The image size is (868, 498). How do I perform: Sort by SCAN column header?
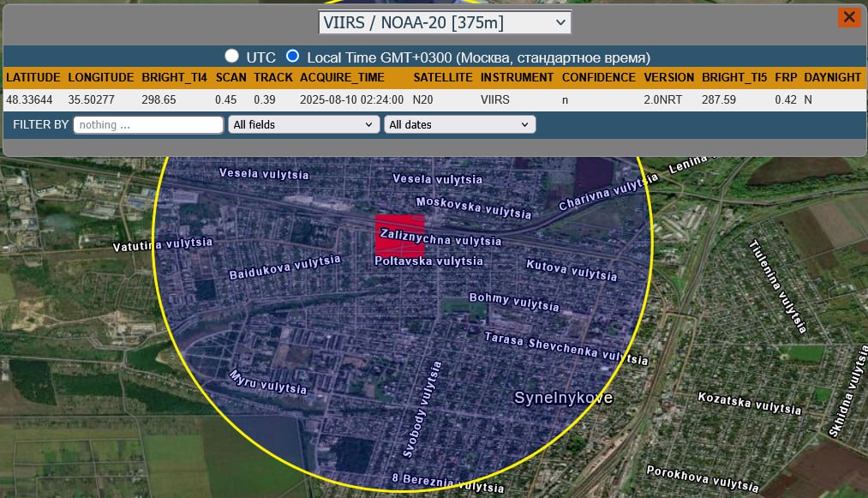pos(230,77)
